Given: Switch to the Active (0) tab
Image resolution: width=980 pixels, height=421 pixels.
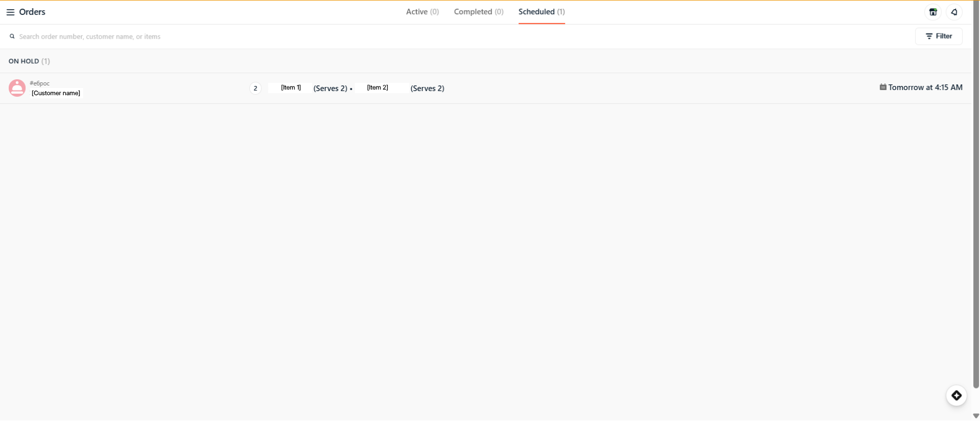Looking at the screenshot, I should point(422,12).
